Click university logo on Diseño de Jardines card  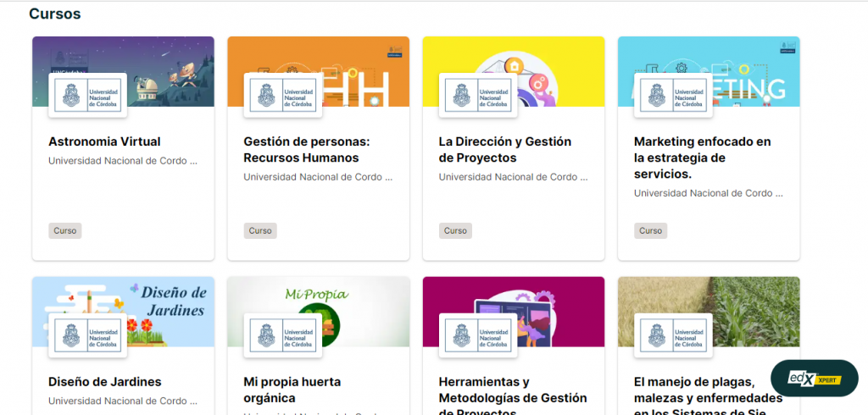coord(88,335)
